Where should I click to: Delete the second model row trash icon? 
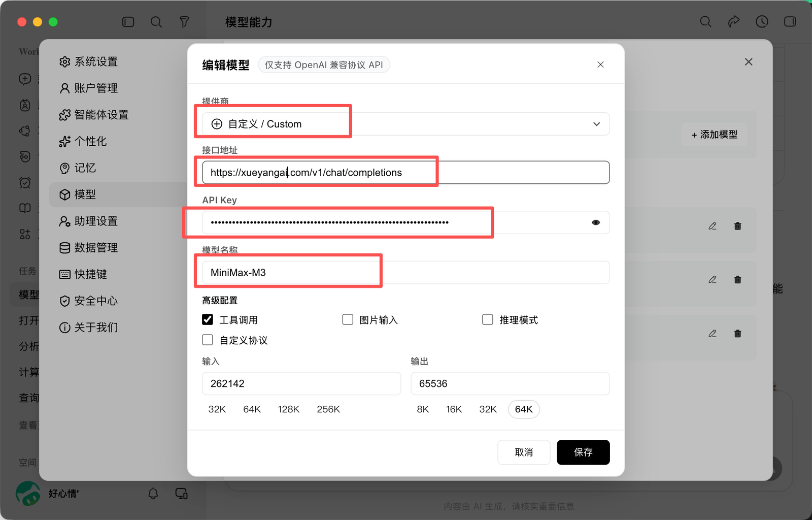coord(738,280)
